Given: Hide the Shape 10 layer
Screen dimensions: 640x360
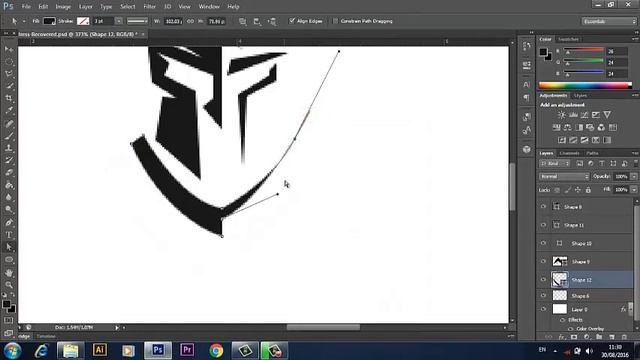Looking at the screenshot, I should 543,243.
